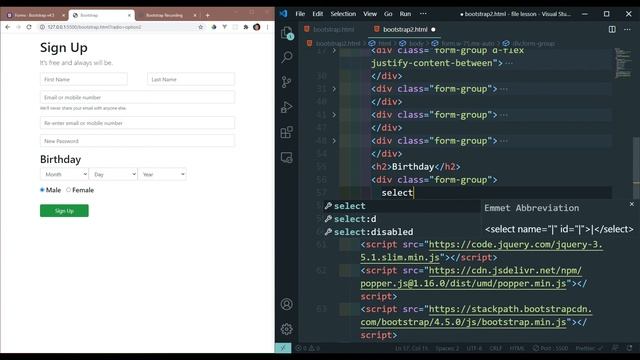Open the Accounts menu icon
The image size is (640, 360).
click(287, 304)
